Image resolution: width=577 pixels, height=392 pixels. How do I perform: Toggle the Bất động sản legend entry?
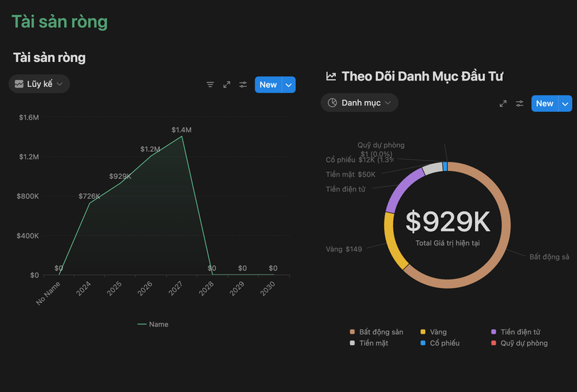point(377,331)
